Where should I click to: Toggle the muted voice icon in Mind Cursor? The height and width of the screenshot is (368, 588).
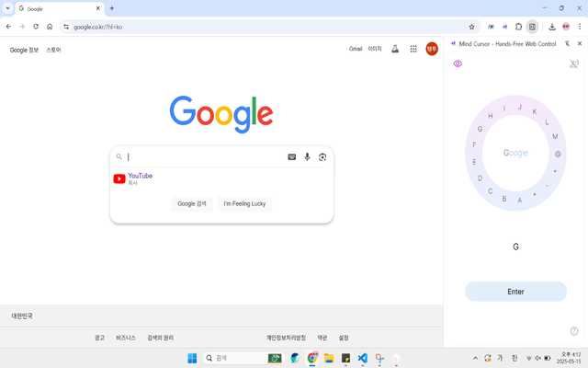click(x=573, y=63)
